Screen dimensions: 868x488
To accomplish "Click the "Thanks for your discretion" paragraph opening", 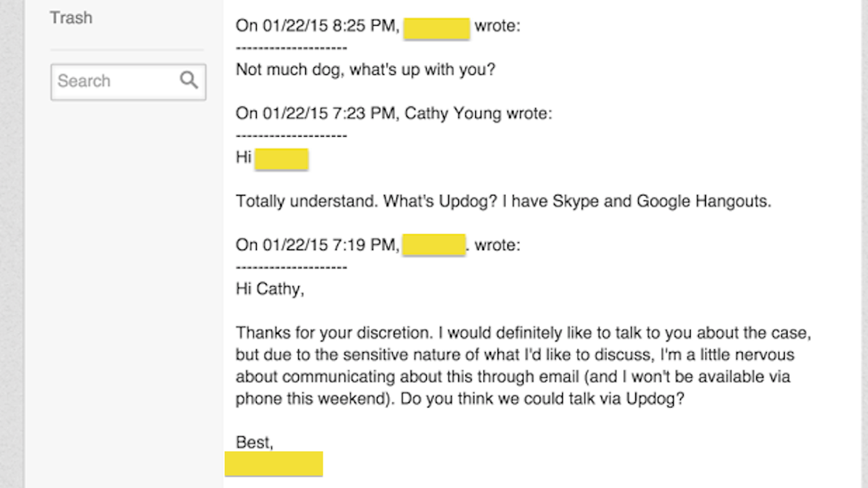I will [x=335, y=333].
